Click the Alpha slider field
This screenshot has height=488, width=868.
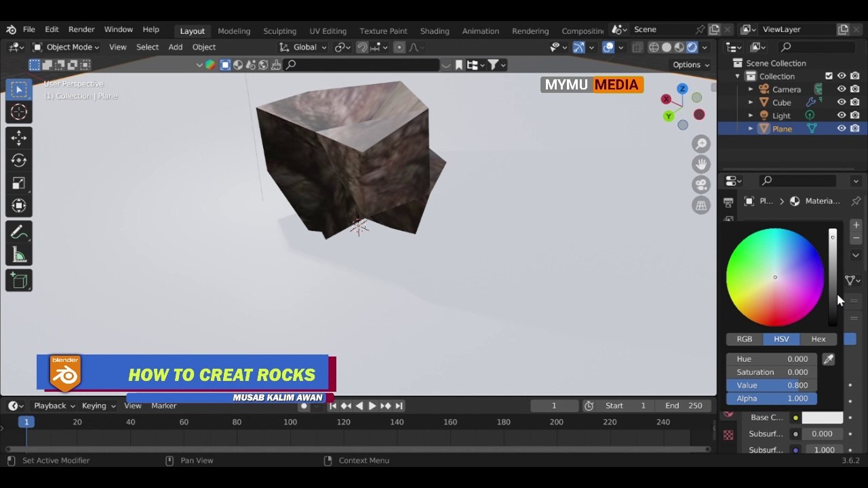tap(772, 399)
